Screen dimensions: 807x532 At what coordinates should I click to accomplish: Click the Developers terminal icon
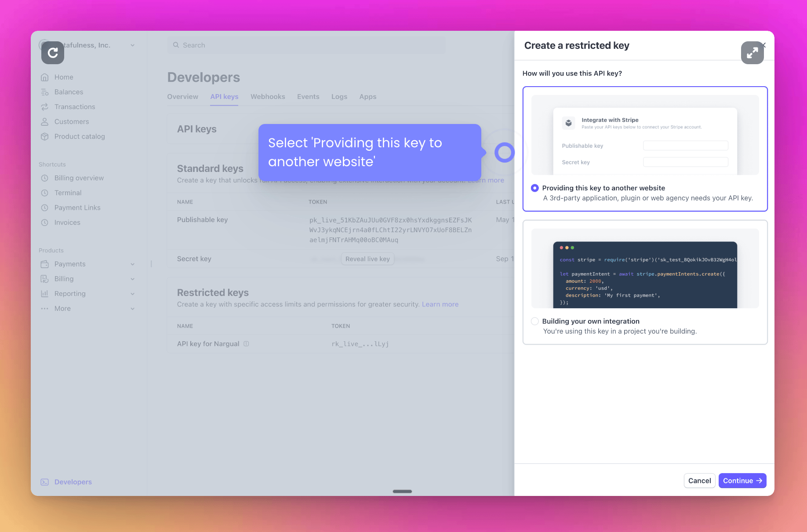[44, 482]
